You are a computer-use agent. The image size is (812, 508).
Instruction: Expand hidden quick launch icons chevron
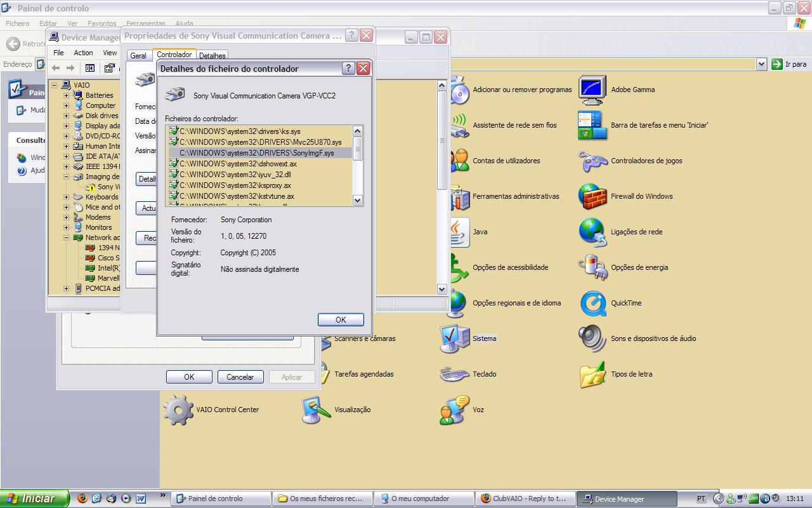click(162, 495)
